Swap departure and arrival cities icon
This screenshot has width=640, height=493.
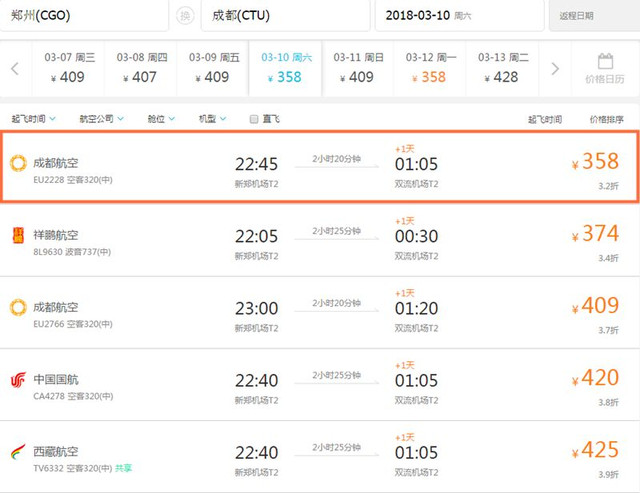[x=185, y=16]
